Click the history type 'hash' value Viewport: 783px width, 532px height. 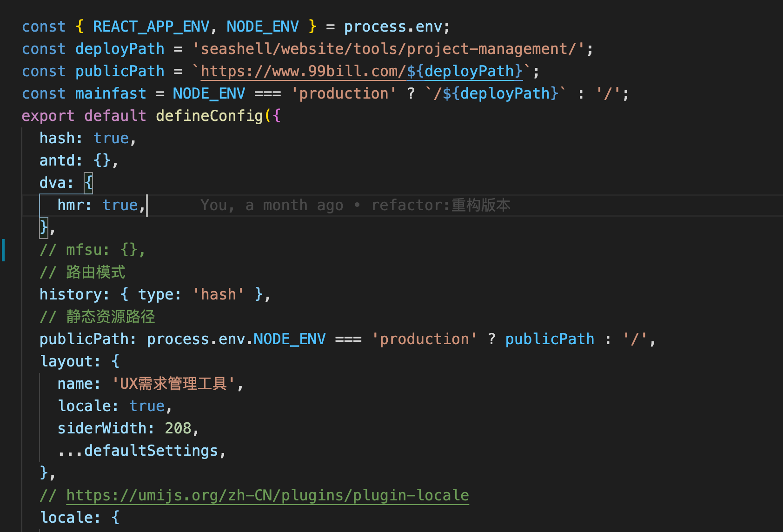click(218, 293)
